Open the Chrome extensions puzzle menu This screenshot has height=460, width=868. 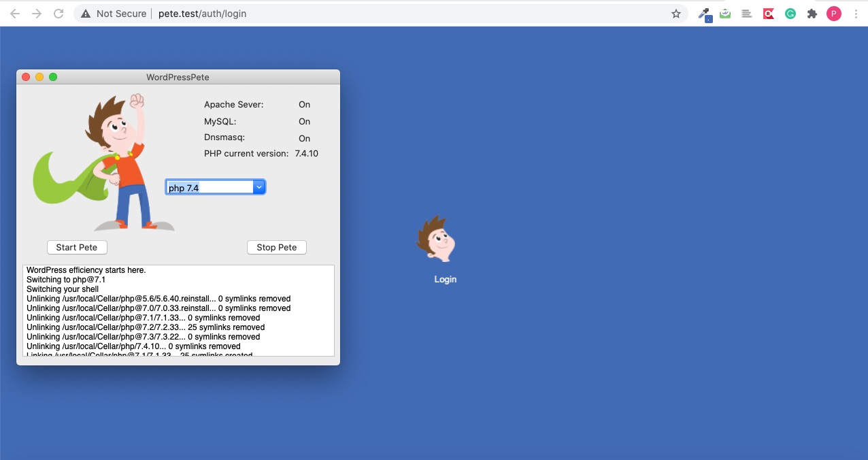[812, 14]
